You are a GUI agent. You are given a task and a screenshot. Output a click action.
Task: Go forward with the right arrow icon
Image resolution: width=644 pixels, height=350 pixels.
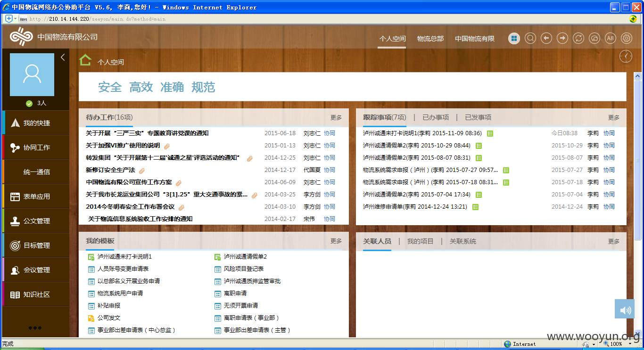[x=562, y=38]
